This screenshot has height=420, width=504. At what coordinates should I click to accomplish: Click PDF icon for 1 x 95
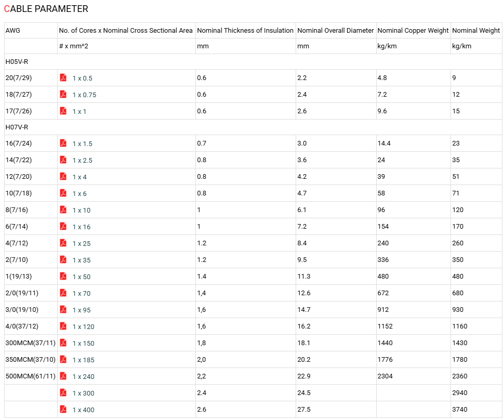(x=63, y=309)
